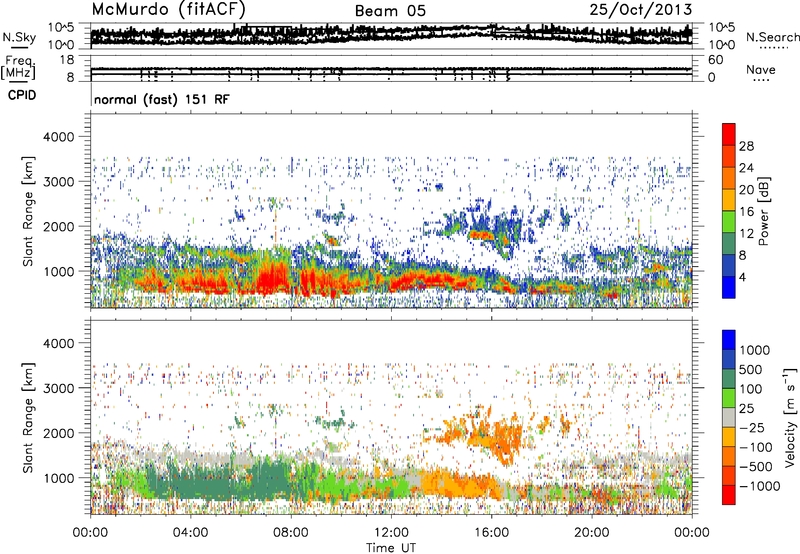
Task: Click the 20:00 time tick label
Action: pos(592,533)
